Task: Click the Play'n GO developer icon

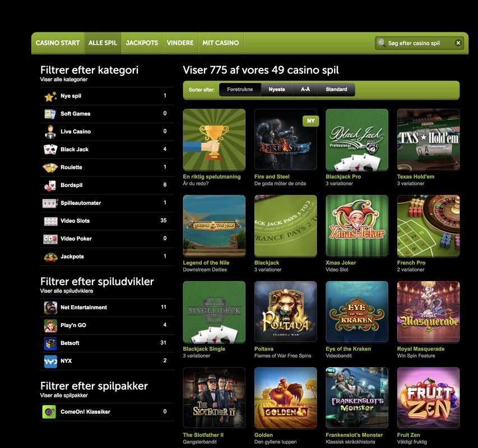Action: tap(50, 325)
